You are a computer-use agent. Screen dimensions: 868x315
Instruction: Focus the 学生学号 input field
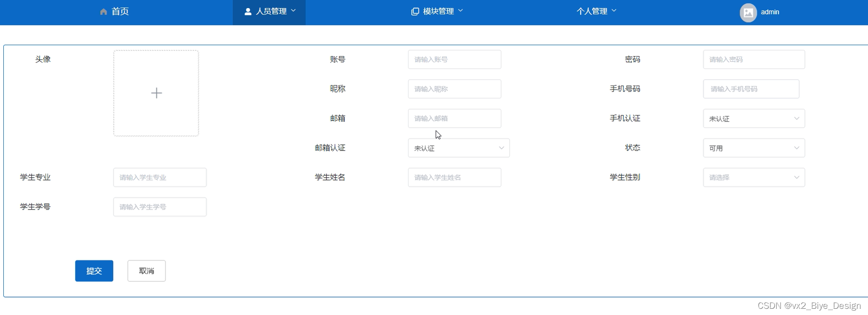[160, 207]
